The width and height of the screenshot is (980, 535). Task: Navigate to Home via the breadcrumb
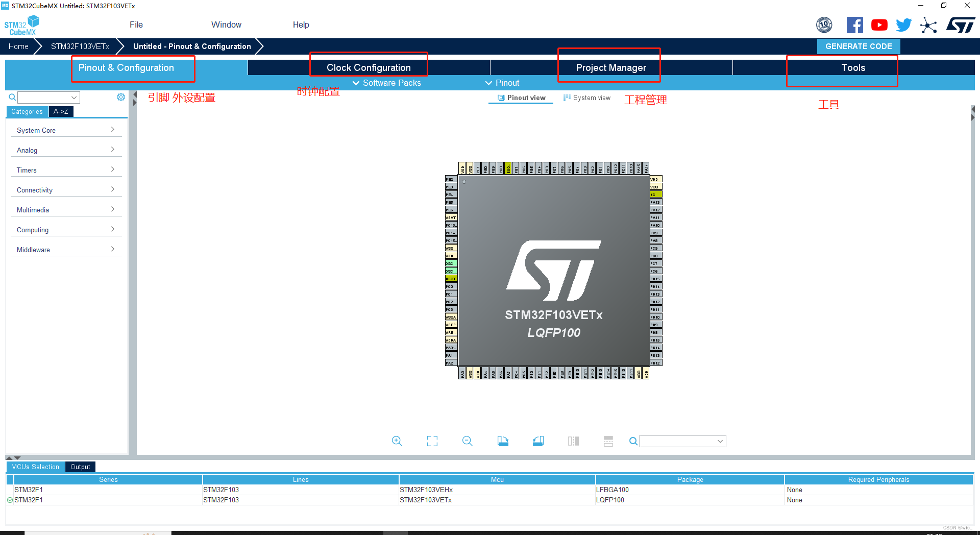pos(18,46)
